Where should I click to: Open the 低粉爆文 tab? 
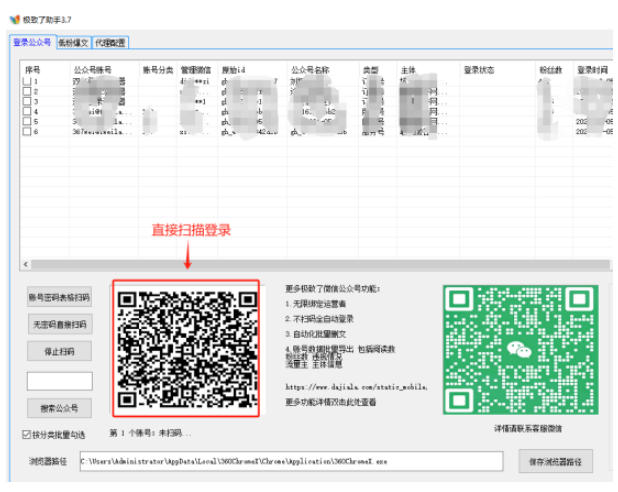(x=73, y=43)
